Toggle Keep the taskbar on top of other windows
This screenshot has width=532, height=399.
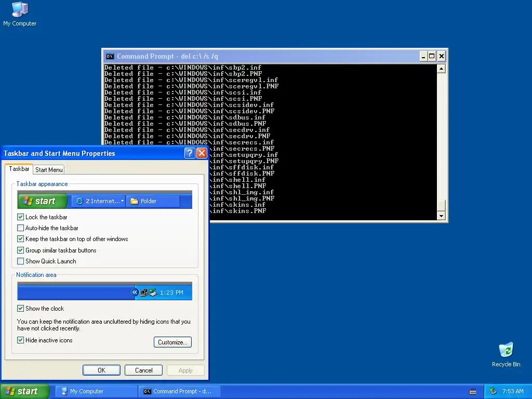(x=20, y=239)
